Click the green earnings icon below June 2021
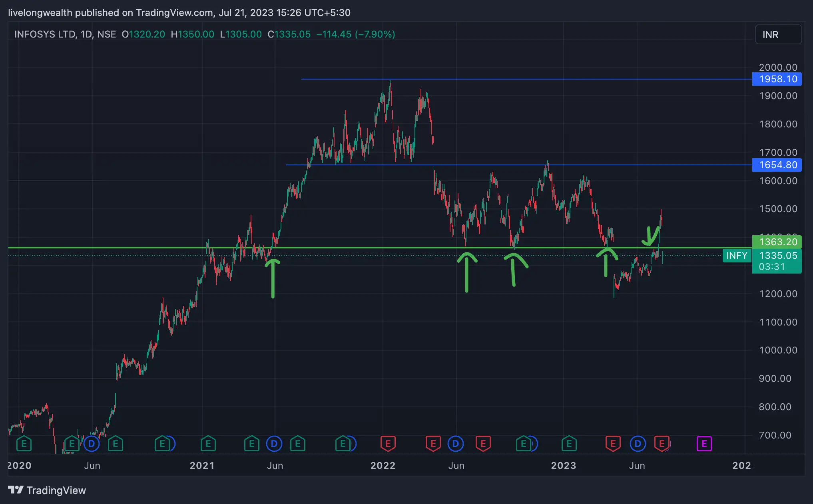The image size is (813, 504). [x=297, y=444]
